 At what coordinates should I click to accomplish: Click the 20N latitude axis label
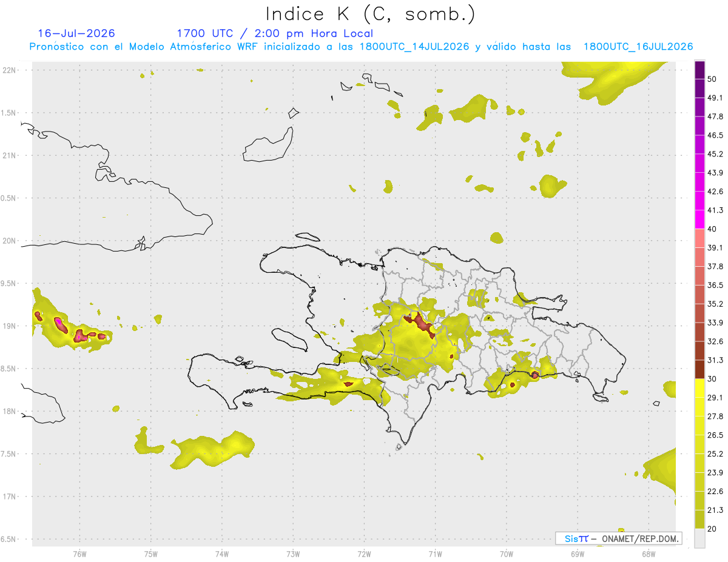(x=9, y=241)
